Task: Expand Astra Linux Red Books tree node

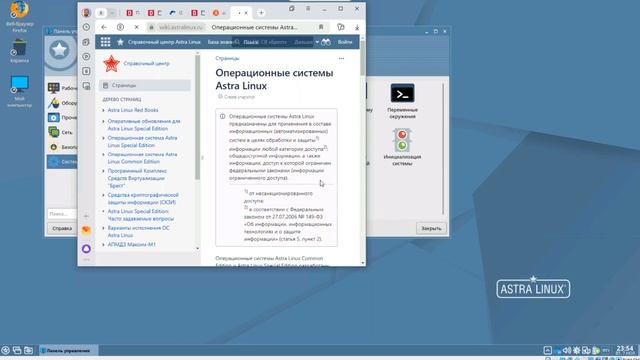Action: (x=104, y=110)
